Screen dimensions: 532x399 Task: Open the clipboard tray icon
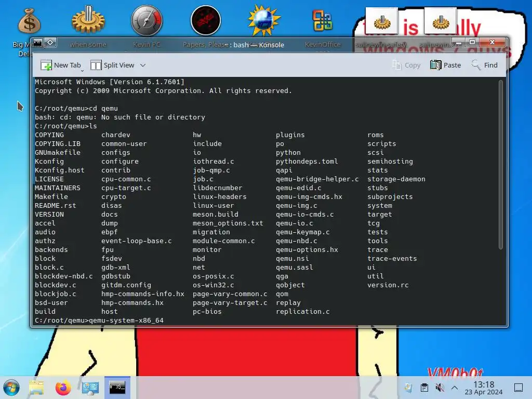[424, 388]
